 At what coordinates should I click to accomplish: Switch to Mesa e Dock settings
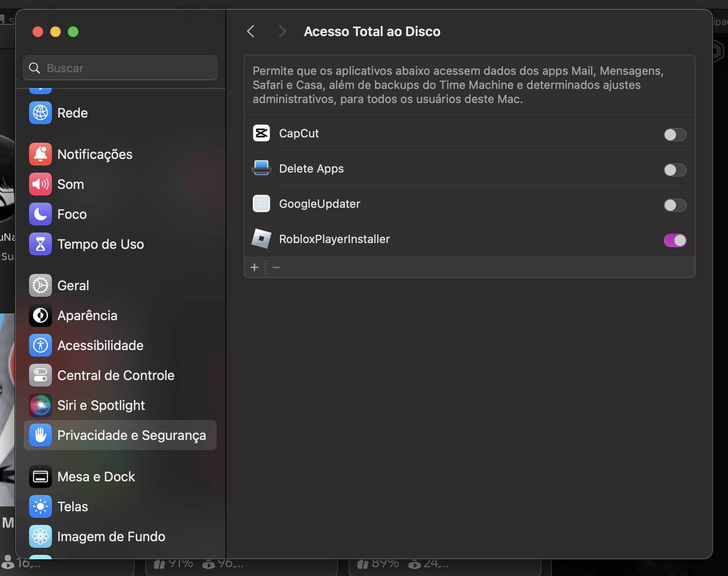(96, 476)
